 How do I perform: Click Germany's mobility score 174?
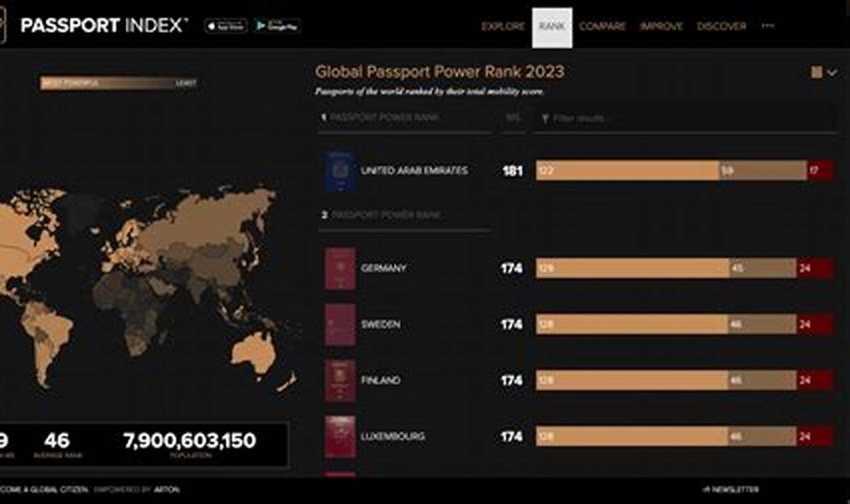point(512,268)
